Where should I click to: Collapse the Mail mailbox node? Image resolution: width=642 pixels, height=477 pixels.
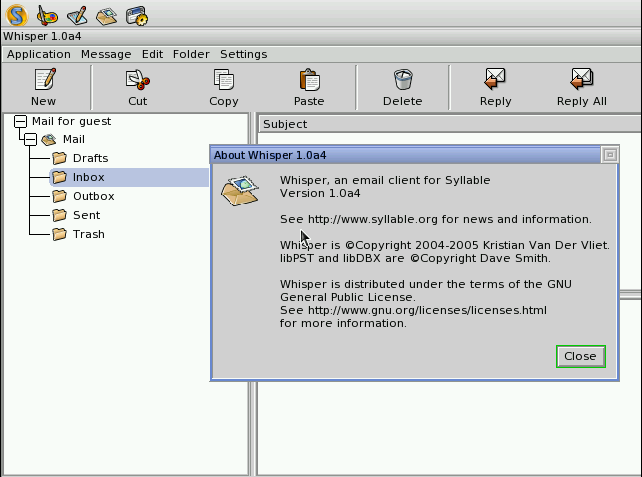tap(30, 140)
